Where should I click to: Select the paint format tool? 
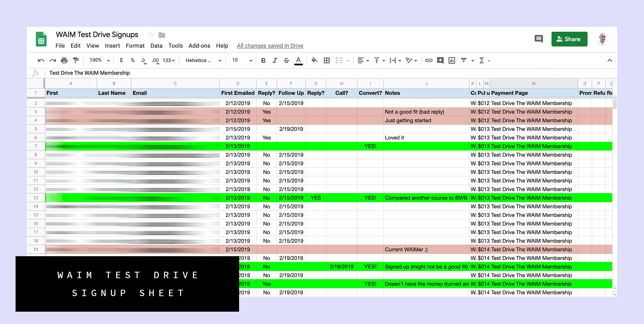tap(75, 60)
